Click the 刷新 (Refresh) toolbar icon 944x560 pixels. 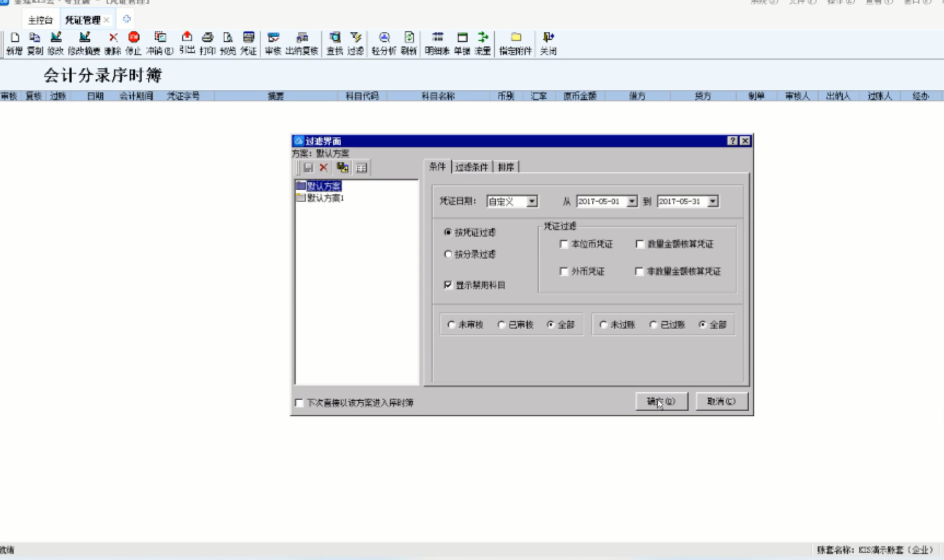coord(409,38)
